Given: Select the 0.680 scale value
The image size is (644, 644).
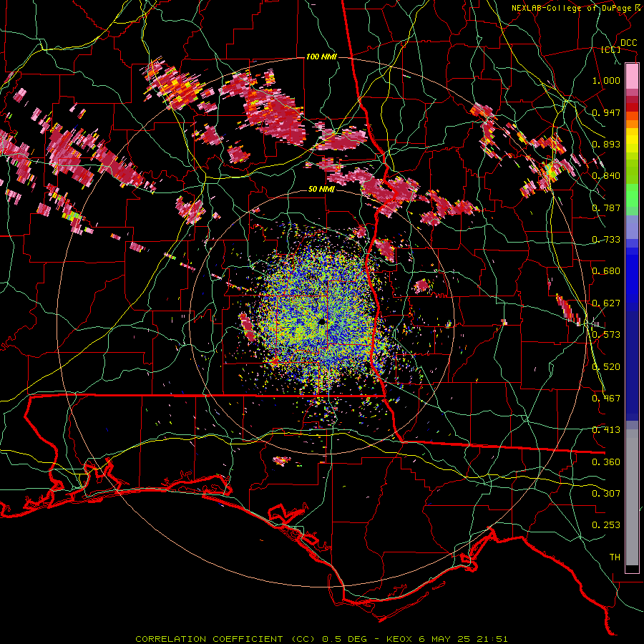Looking at the screenshot, I should pos(606,271).
